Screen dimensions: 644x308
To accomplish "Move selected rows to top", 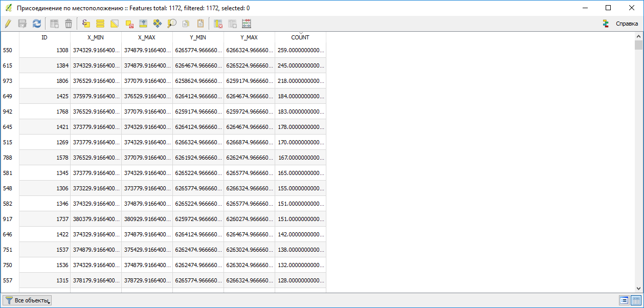I will (143, 24).
